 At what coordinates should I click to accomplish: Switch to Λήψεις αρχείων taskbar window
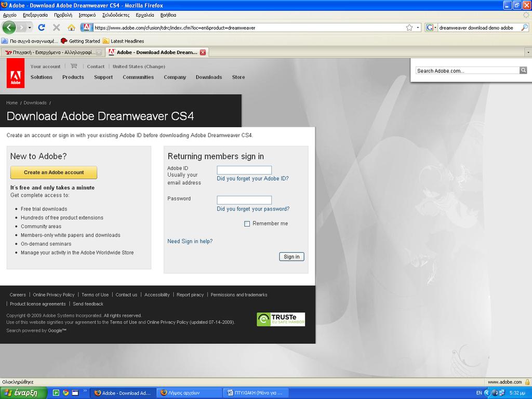[189, 393]
